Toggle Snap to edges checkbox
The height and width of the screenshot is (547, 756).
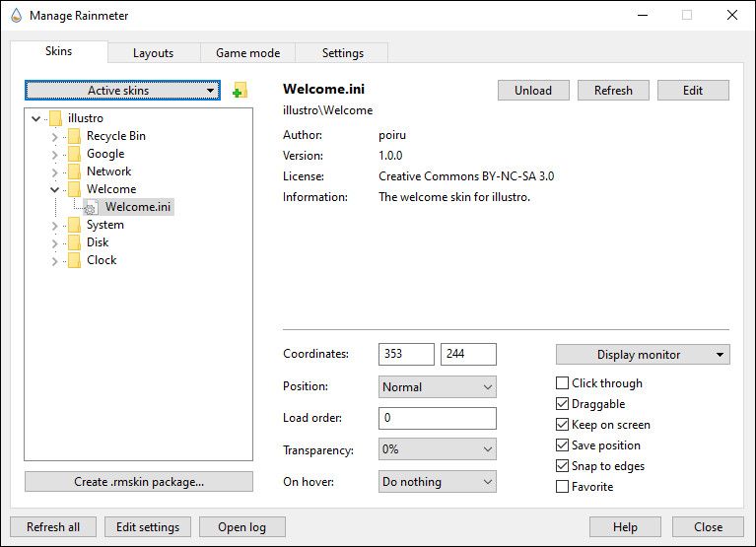pos(562,466)
